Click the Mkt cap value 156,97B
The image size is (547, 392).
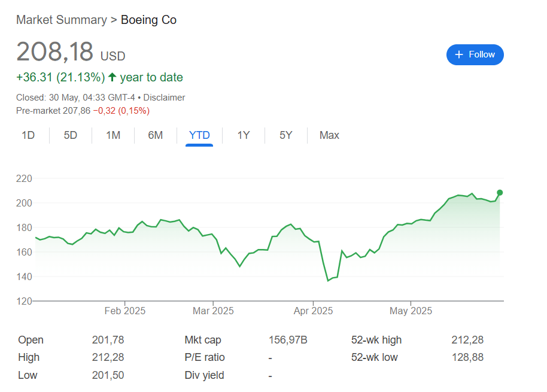288,340
